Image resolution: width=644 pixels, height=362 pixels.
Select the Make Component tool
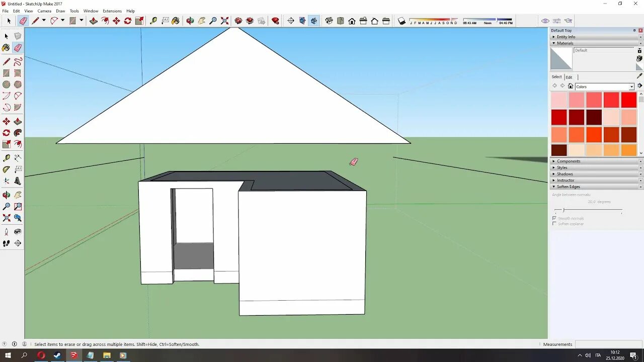18,36
